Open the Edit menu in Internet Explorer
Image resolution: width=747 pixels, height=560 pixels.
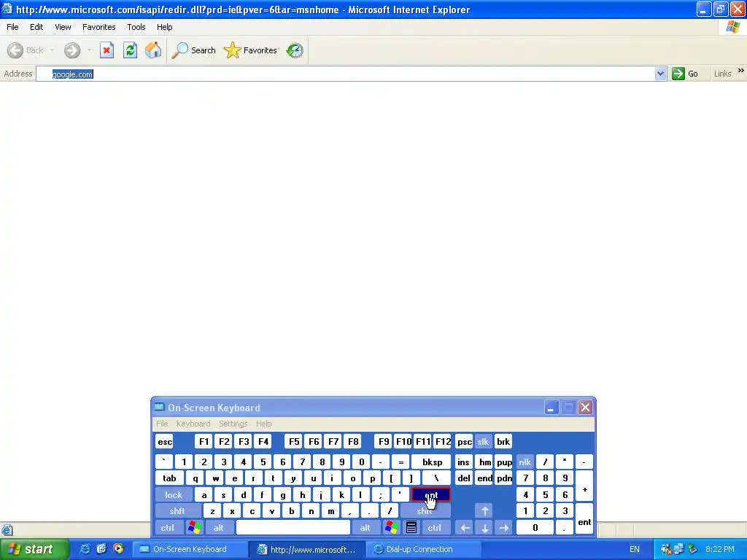pyautogui.click(x=36, y=27)
